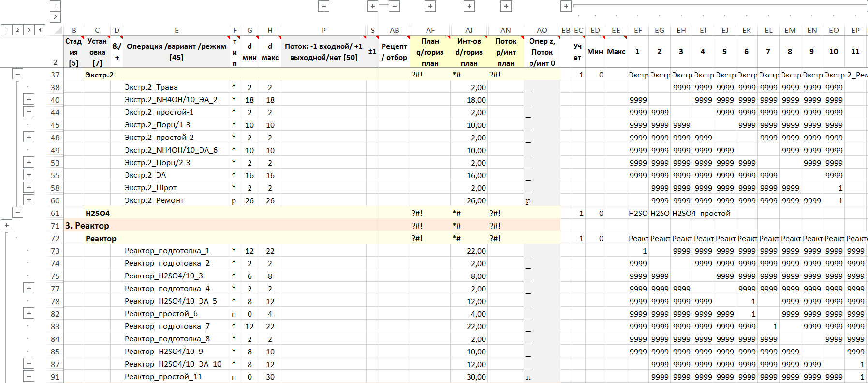
Task: Expand the column group above column P
Action: (x=324, y=6)
